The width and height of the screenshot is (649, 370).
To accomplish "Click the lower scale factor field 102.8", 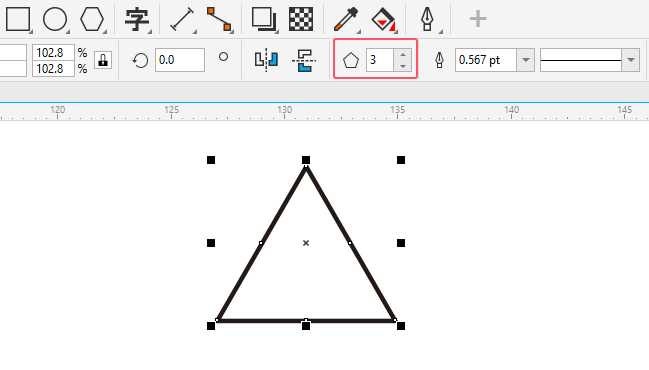I will [x=53, y=68].
